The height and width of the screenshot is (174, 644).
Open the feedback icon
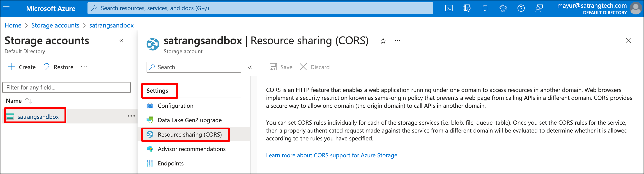pos(539,8)
